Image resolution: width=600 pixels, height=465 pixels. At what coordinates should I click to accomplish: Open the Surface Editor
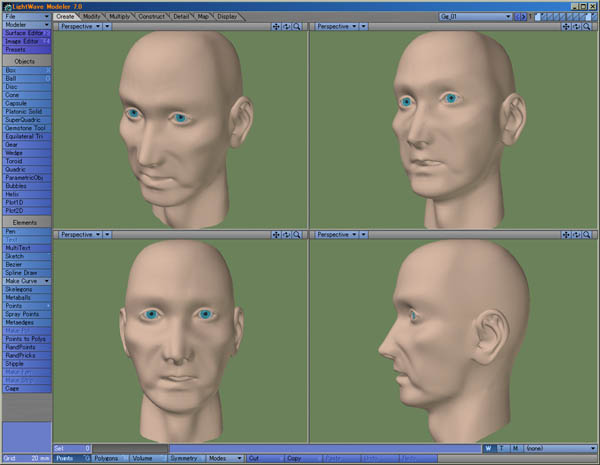pyautogui.click(x=27, y=33)
